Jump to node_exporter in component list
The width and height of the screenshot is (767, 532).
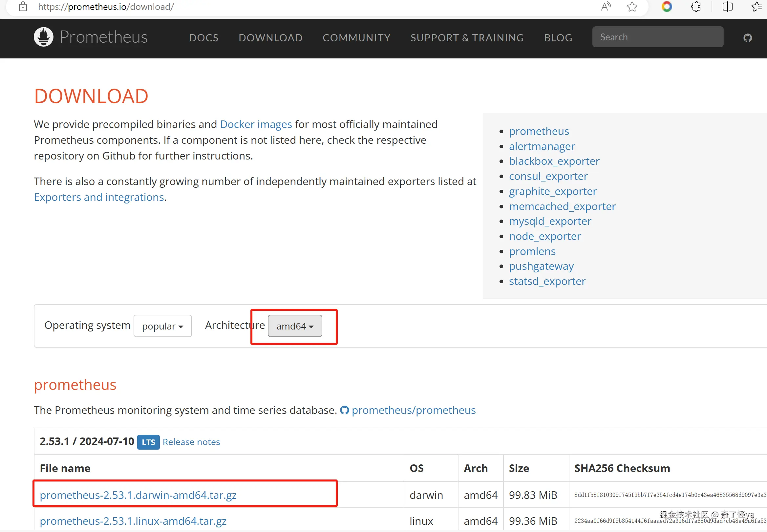[x=545, y=236]
